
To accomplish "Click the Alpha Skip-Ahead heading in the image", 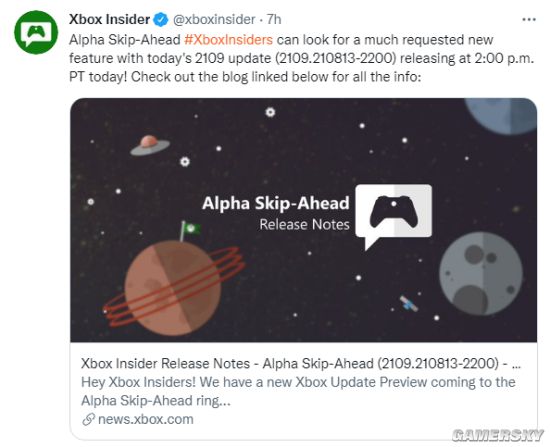I will pos(276,203).
